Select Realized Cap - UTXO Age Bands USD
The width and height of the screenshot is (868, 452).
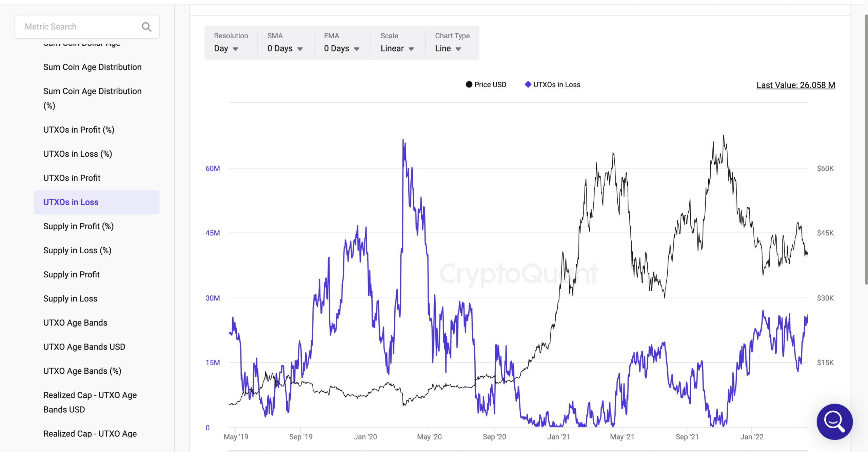click(90, 402)
